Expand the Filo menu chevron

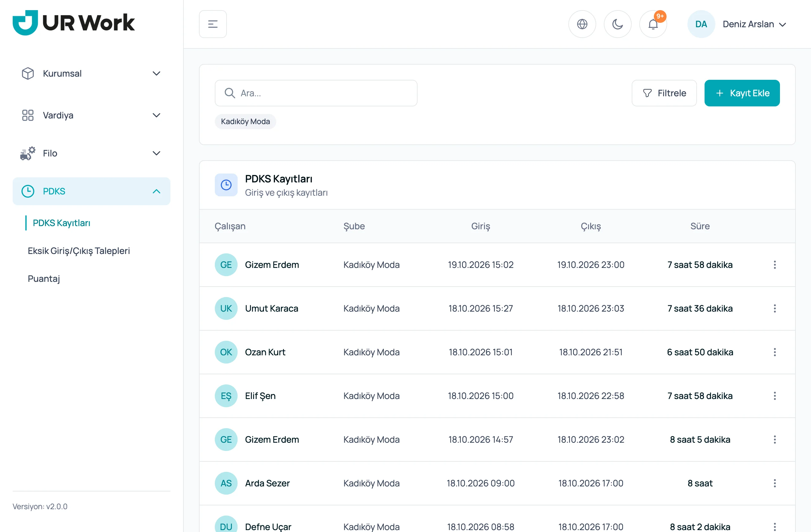pyautogui.click(x=156, y=153)
